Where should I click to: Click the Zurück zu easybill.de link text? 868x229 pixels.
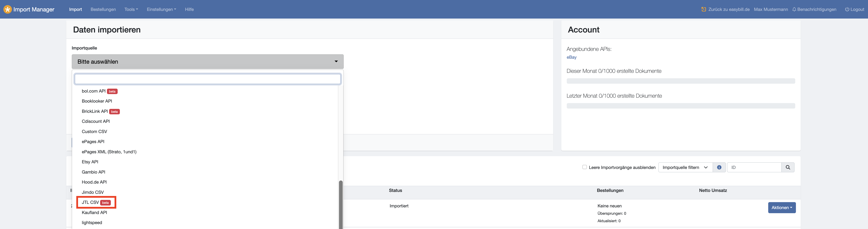click(x=729, y=10)
